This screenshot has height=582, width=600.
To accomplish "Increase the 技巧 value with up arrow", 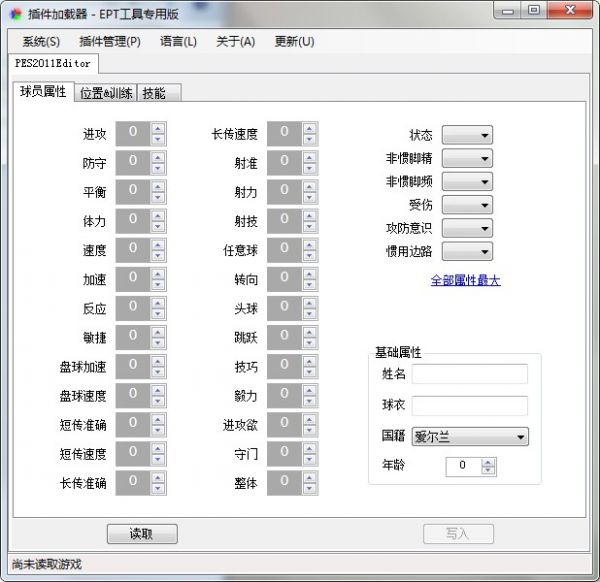I will (x=310, y=361).
